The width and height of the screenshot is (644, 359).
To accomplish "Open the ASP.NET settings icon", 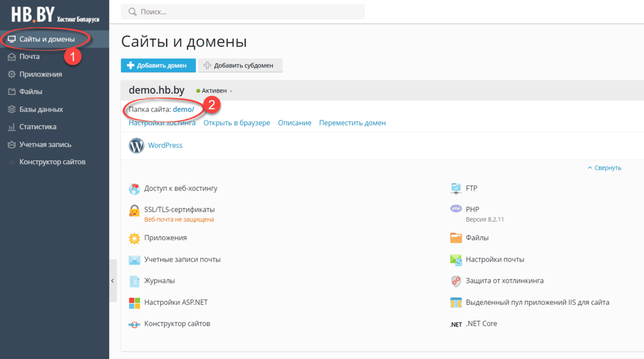I will click(134, 303).
